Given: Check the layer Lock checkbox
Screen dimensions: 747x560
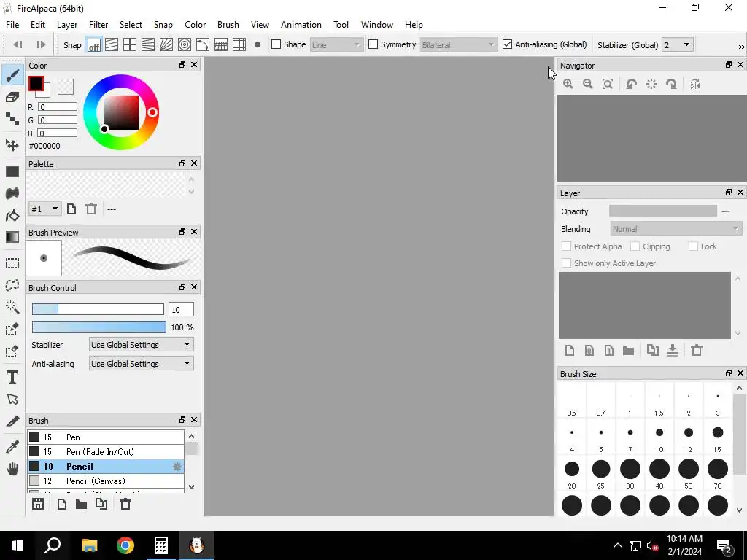Looking at the screenshot, I should 693,246.
